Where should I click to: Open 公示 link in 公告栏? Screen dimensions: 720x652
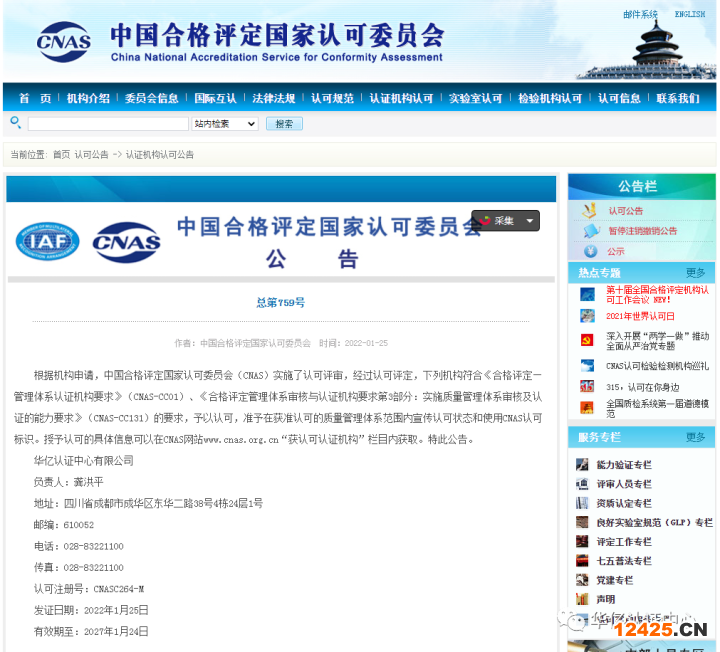tap(616, 252)
